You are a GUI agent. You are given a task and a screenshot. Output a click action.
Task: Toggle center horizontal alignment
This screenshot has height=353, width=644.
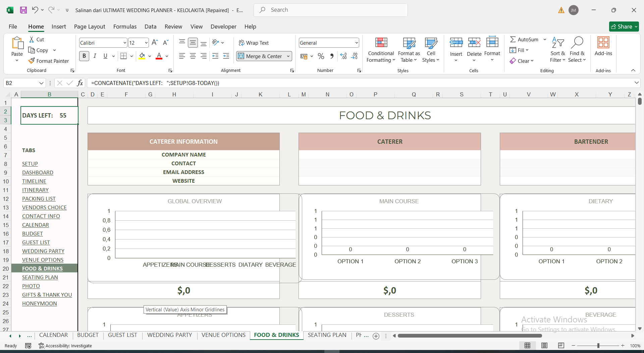[193, 56]
